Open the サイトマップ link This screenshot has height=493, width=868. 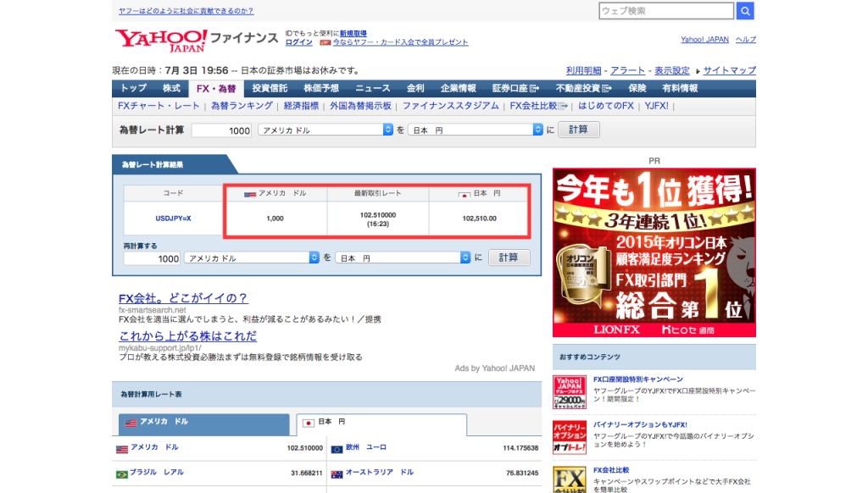(x=730, y=70)
